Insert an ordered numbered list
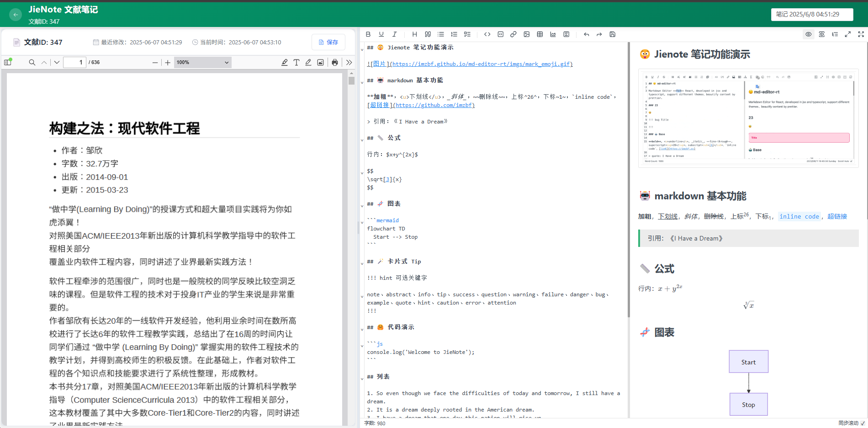Screen dimensions: 868x428 tap(454, 34)
